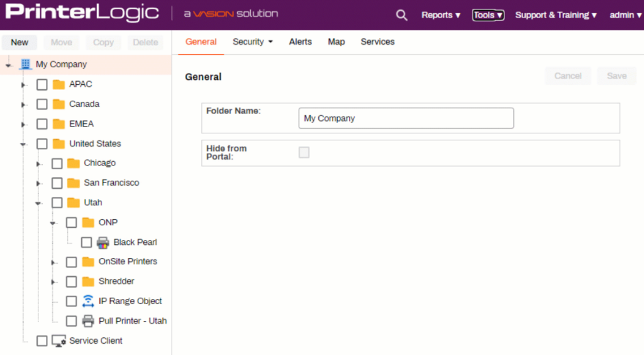Expand the APAC folder arrow
Screen dimensions: 644x355
[x=23, y=85]
